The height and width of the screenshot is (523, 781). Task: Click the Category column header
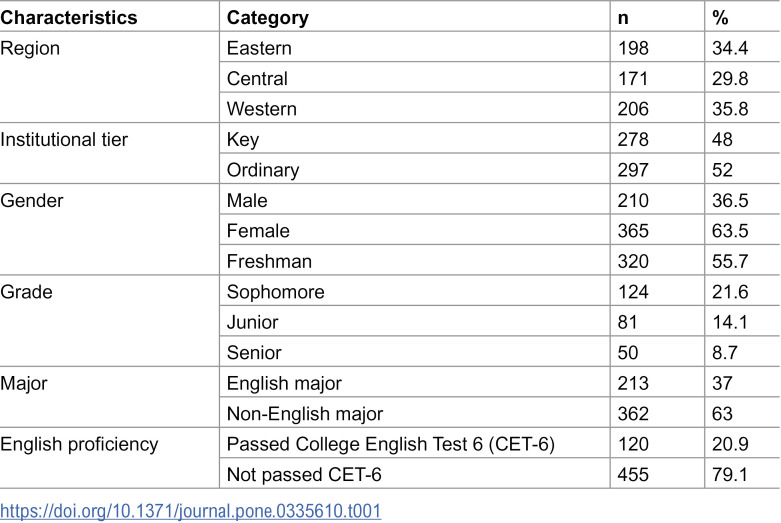[x=267, y=18]
